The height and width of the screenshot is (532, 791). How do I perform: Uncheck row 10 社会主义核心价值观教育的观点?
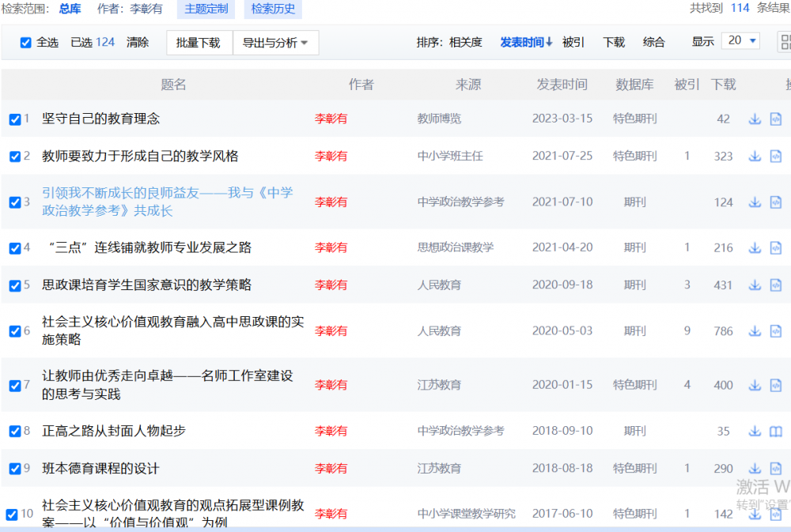12,515
